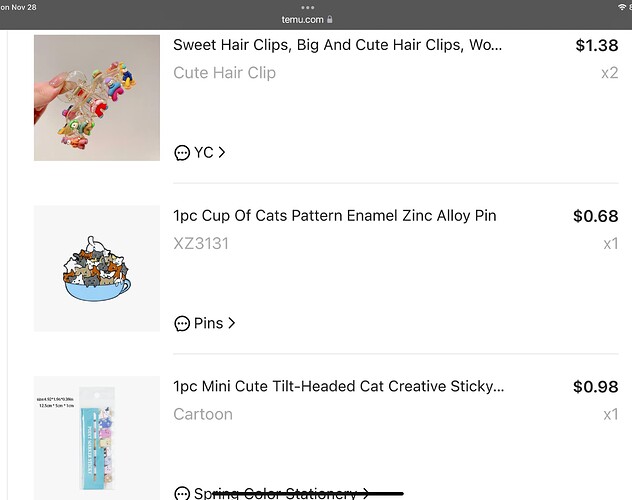Visit the YC seller store name

coord(203,153)
